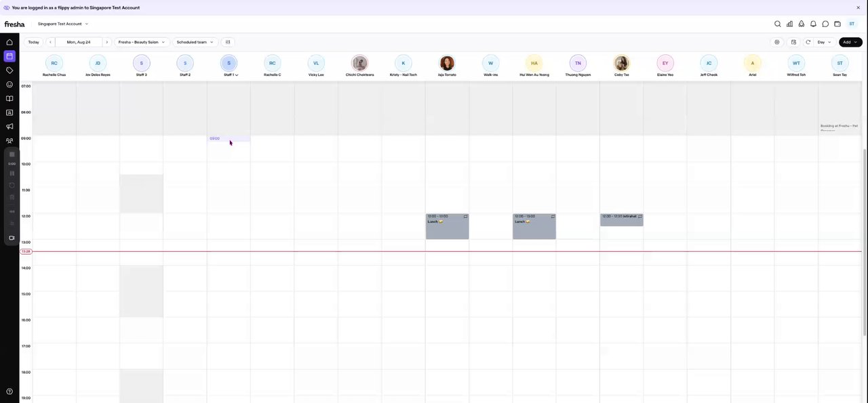Open the wallet icon in top bar

[x=837, y=24]
